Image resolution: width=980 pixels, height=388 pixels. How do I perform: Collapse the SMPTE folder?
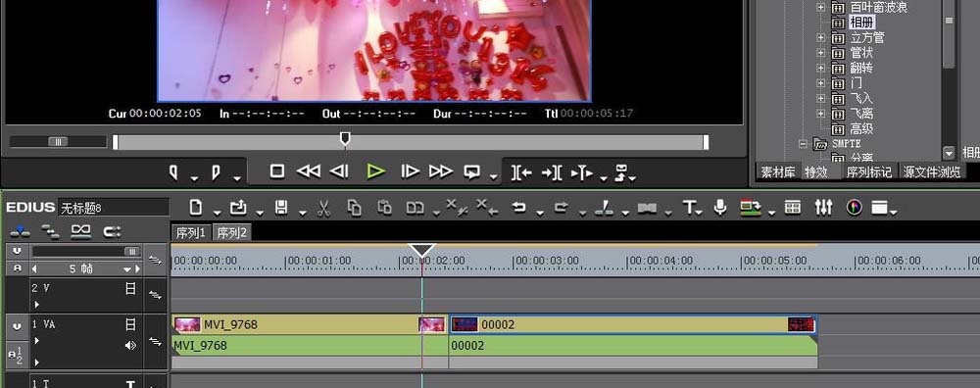coord(804,144)
